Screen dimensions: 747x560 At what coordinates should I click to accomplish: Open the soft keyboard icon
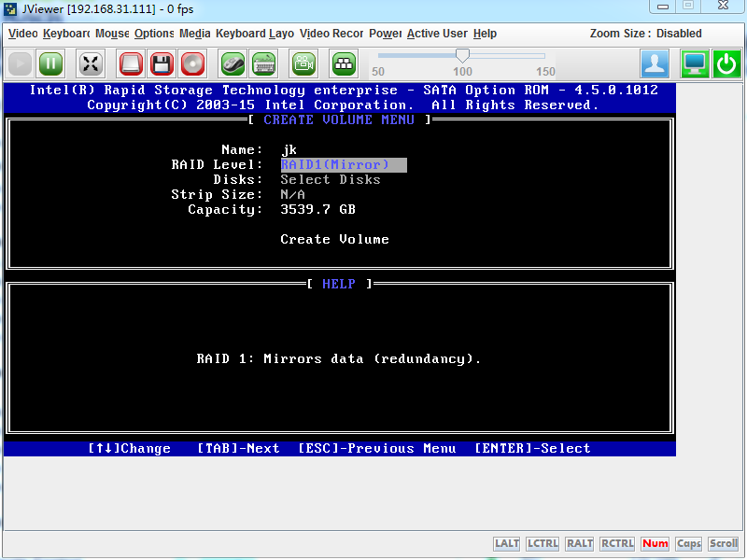(263, 63)
